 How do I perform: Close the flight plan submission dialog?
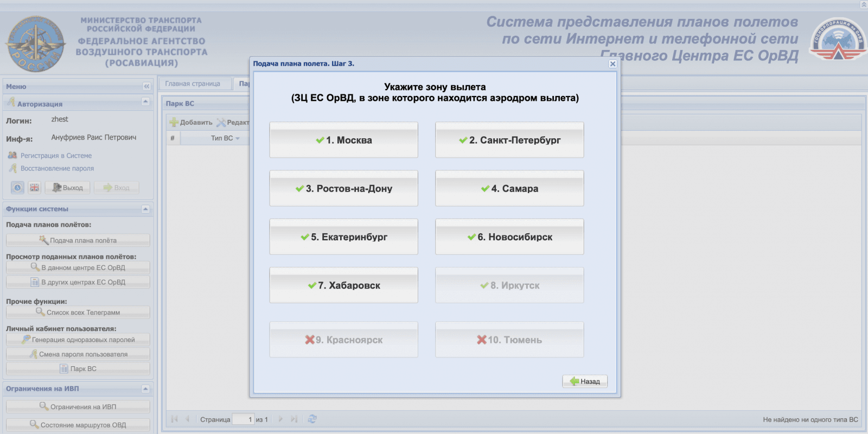[612, 64]
